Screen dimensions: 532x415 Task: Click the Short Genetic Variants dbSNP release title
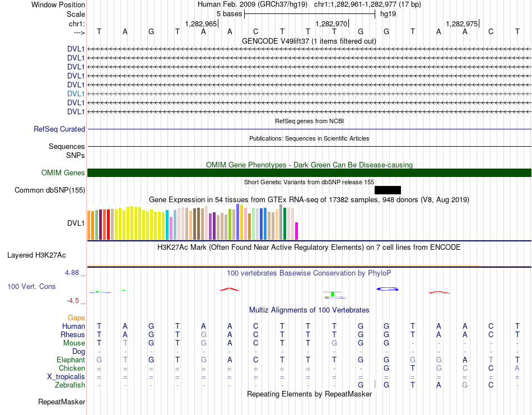click(x=309, y=182)
